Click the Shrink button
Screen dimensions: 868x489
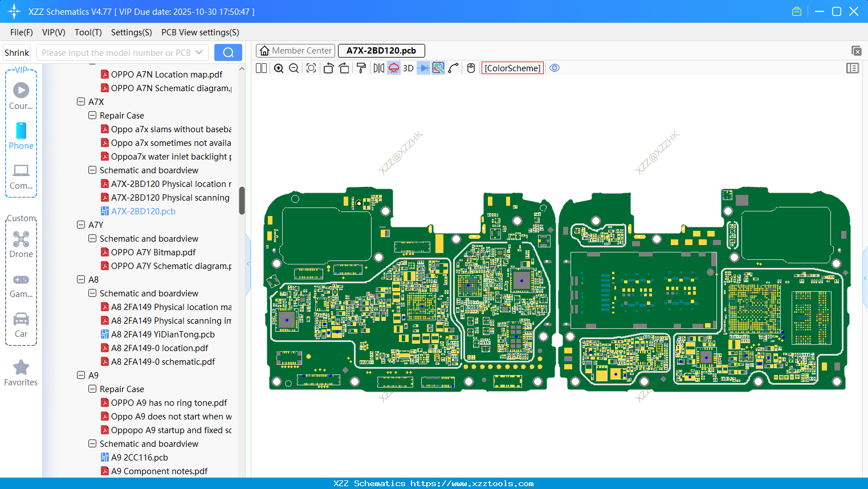[17, 52]
